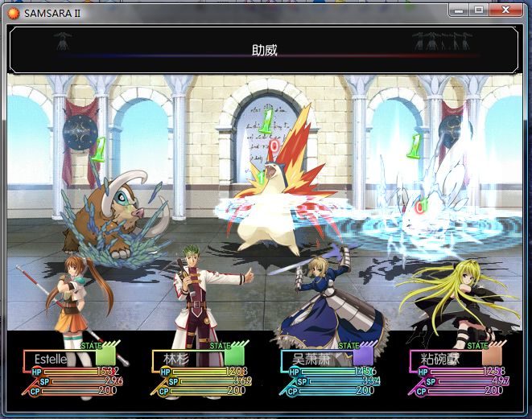532x419 pixels.
Task: Select Estelle's green state swatch
Action: click(x=106, y=356)
